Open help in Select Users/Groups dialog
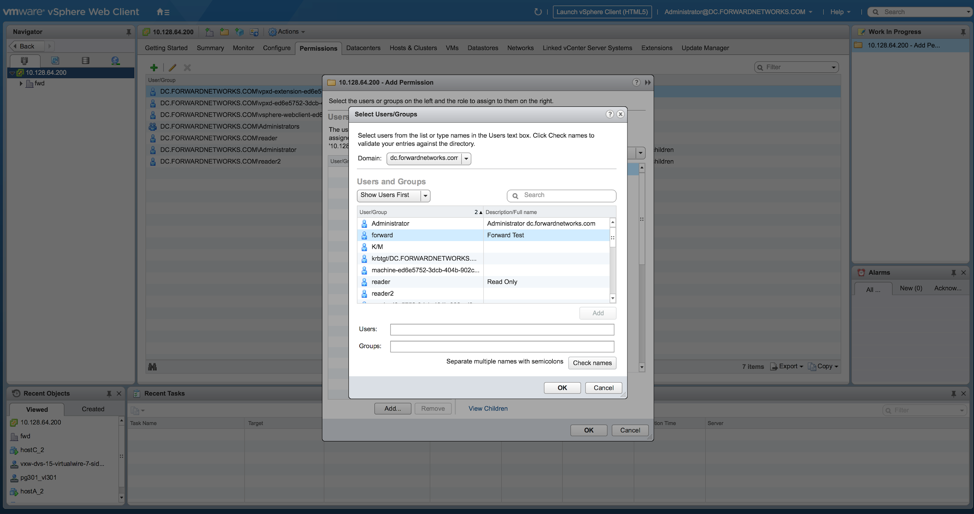This screenshot has width=974, height=514. 609,114
